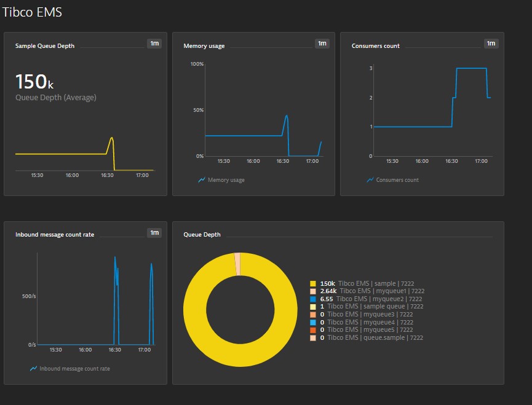Click 'Consumers count' legend label under the chart
This screenshot has height=405, width=532.
tap(397, 180)
